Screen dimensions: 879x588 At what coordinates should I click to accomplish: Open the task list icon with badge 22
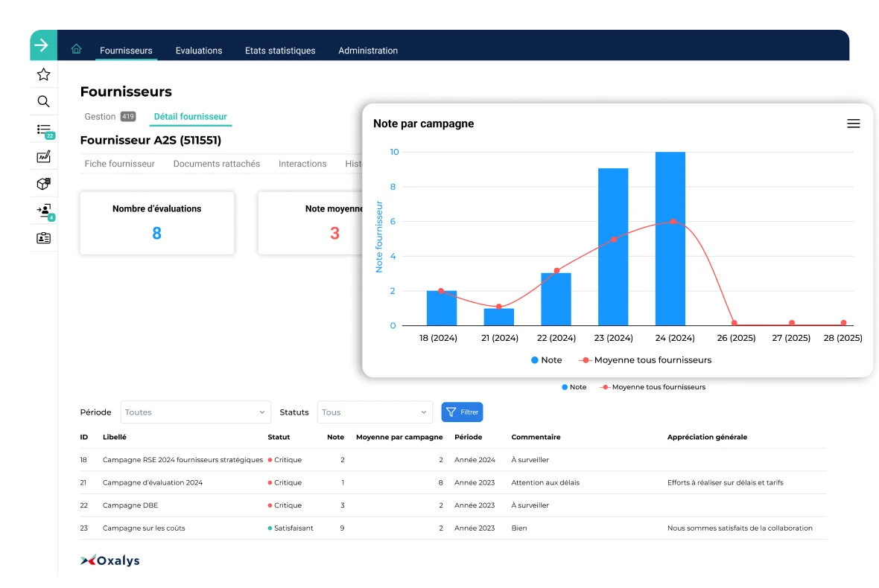tap(44, 130)
